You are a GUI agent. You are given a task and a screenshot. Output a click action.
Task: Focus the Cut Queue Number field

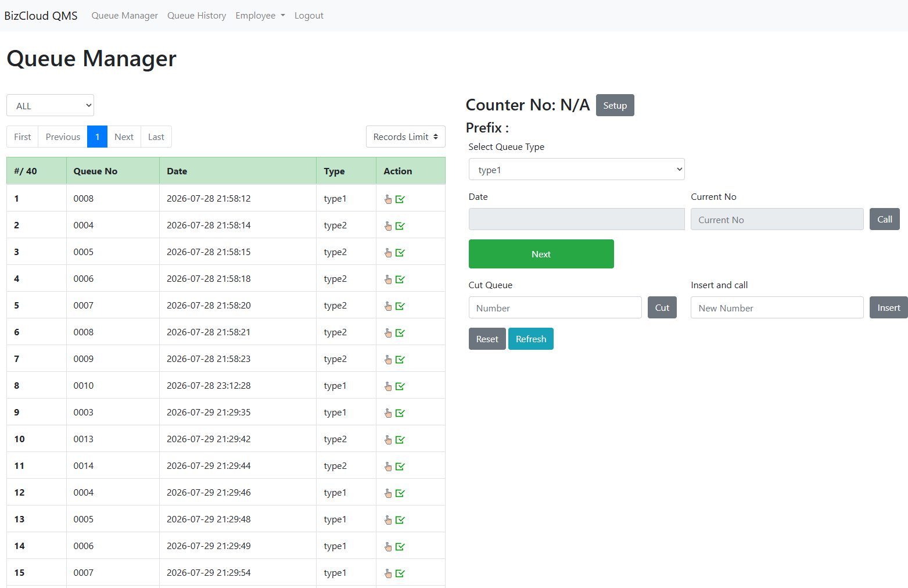tap(555, 307)
